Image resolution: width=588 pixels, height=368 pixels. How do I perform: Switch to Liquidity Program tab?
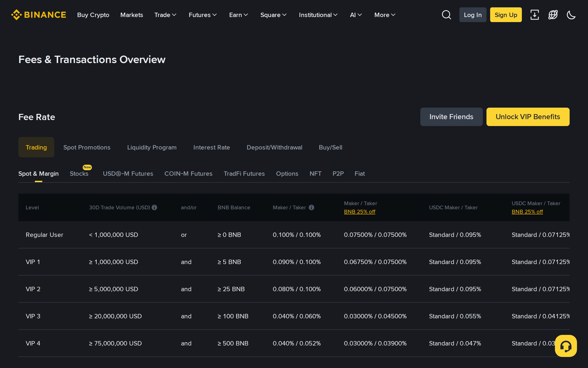[152, 147]
